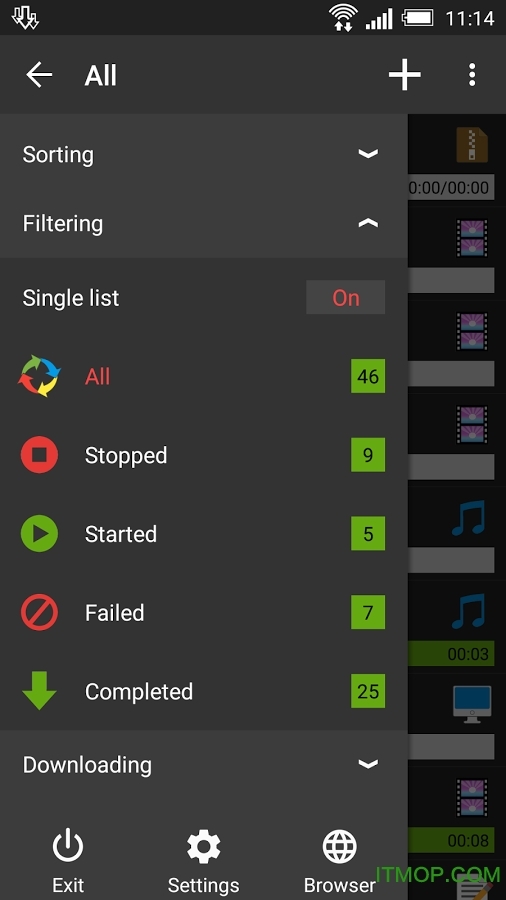Screen dimensions: 506x900
Task: Tap the back arrow in header
Action: (39, 75)
